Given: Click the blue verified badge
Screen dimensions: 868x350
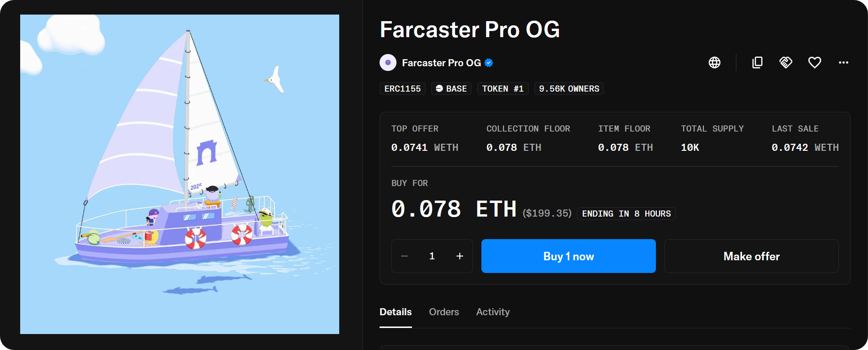Looking at the screenshot, I should (489, 62).
